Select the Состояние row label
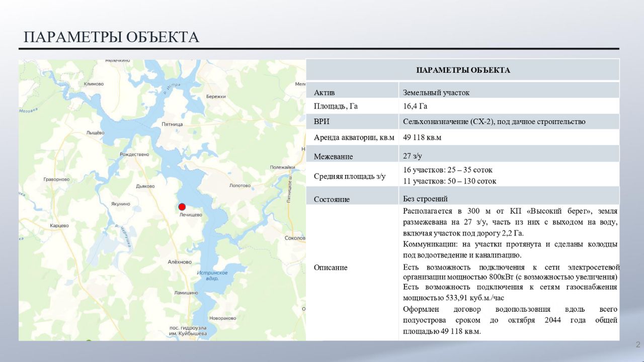Screen dimensions: 644x362 click(x=332, y=199)
